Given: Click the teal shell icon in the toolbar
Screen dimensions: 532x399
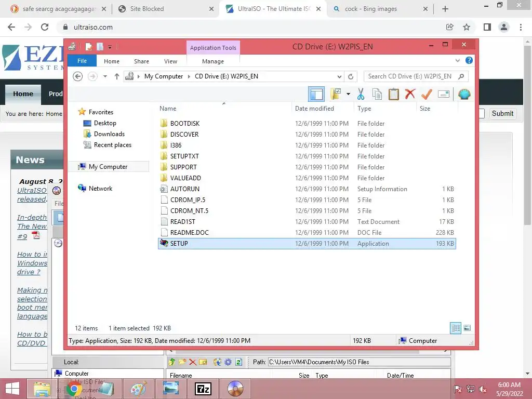Looking at the screenshot, I should click(464, 94).
